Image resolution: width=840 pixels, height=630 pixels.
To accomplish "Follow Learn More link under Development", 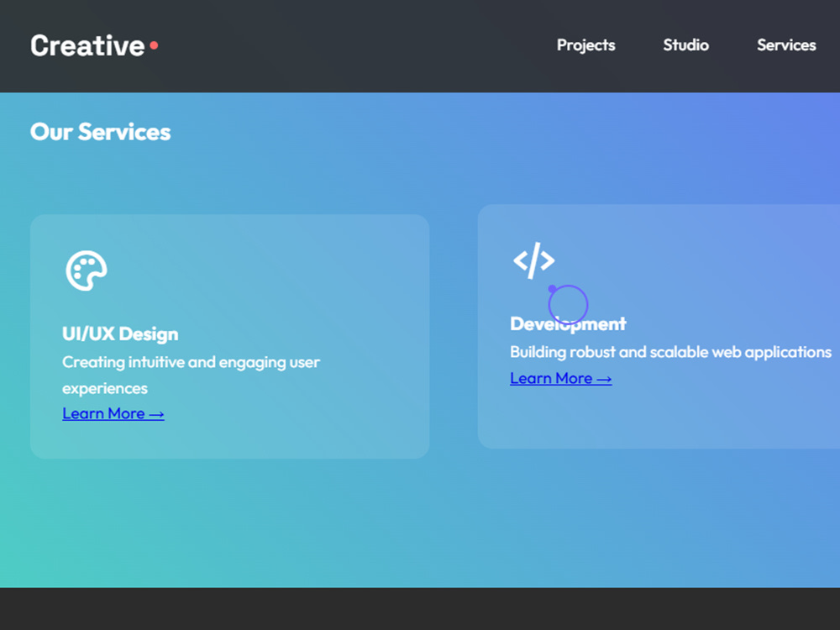I will [560, 378].
